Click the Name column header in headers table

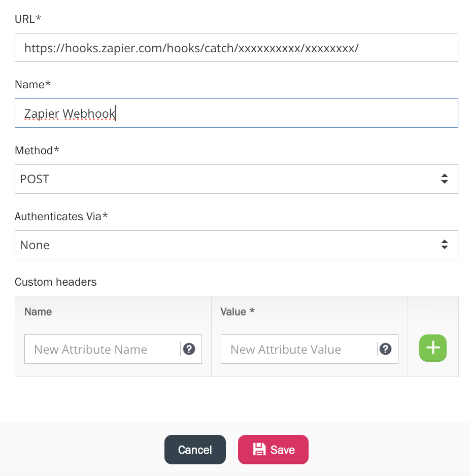38,312
